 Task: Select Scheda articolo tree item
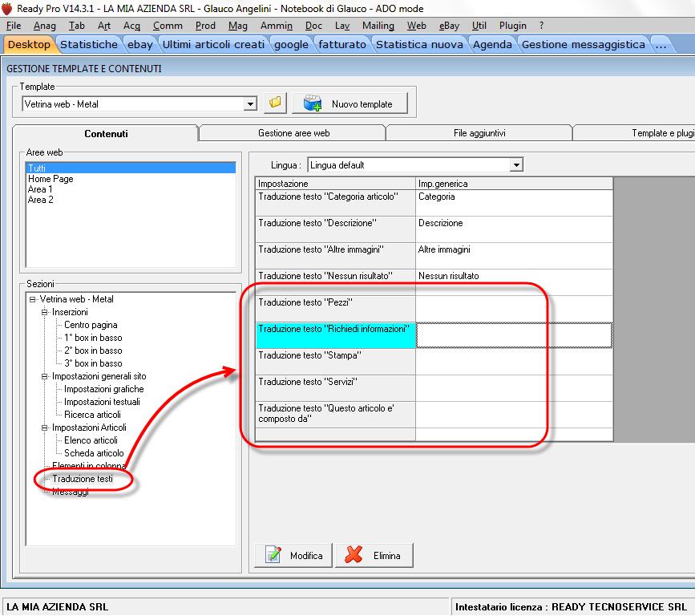tap(94, 454)
